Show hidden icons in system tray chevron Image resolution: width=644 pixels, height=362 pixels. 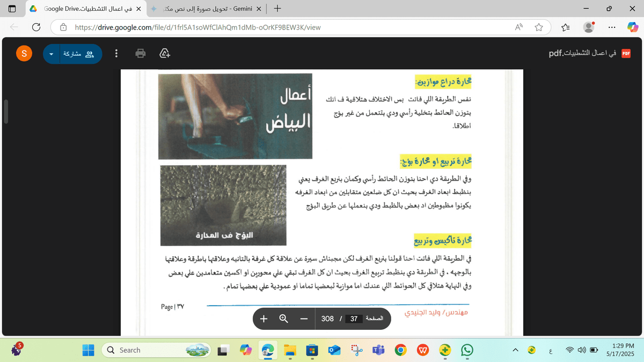516,350
